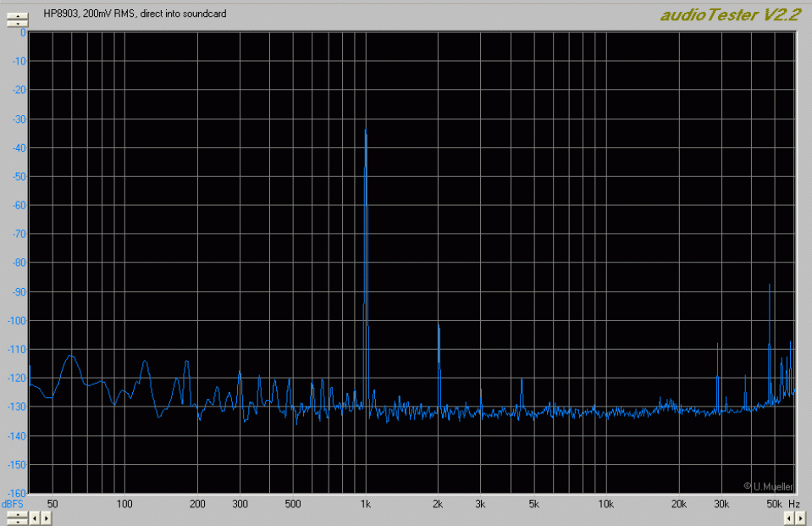Screen dimensions: 812x526
Task: Click the low-frequency hump near 60 Hz
Action: (71, 357)
